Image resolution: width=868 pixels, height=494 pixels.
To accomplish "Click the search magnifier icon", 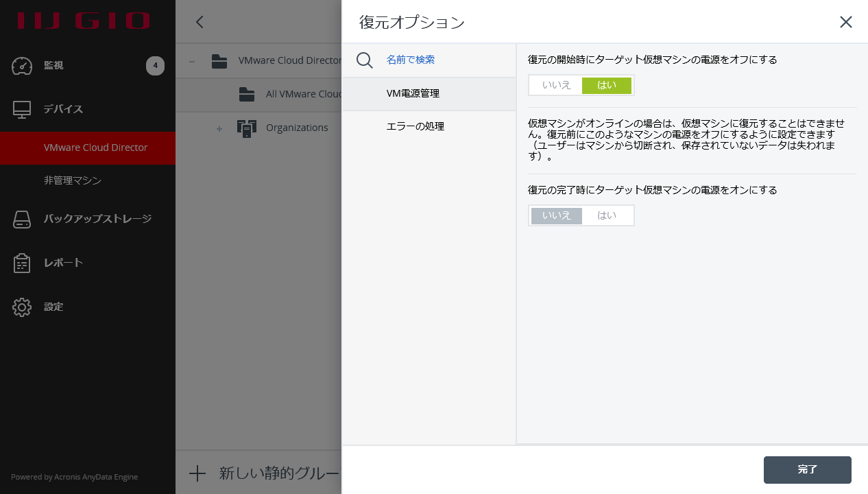I will (365, 60).
